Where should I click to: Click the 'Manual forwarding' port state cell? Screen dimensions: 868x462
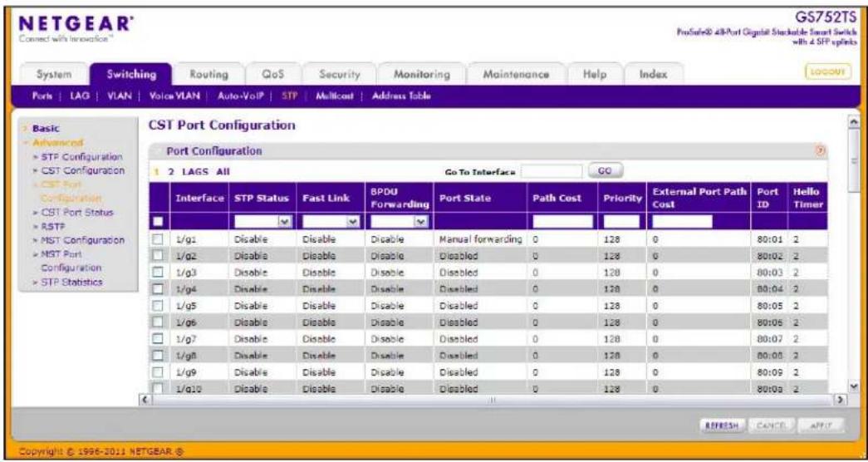(x=480, y=240)
